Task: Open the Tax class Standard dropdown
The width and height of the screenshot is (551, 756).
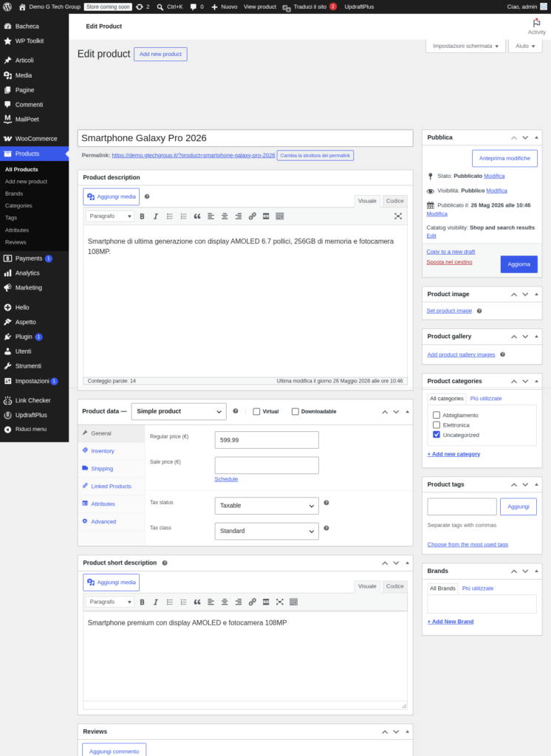Action: [x=267, y=531]
